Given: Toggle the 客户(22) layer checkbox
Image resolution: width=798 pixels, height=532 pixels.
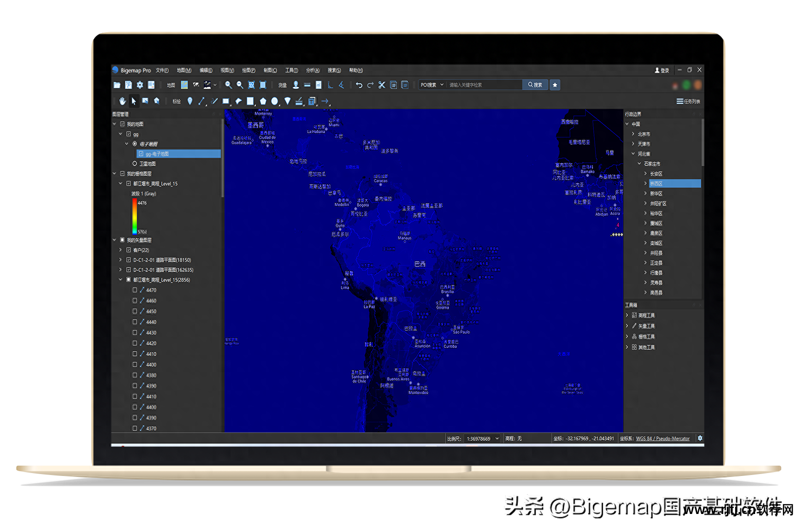Looking at the screenshot, I should click(x=129, y=250).
